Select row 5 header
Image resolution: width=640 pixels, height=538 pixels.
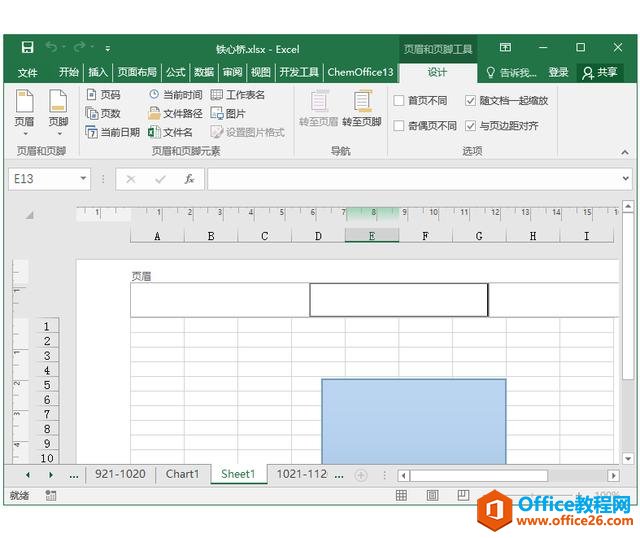coord(47,385)
